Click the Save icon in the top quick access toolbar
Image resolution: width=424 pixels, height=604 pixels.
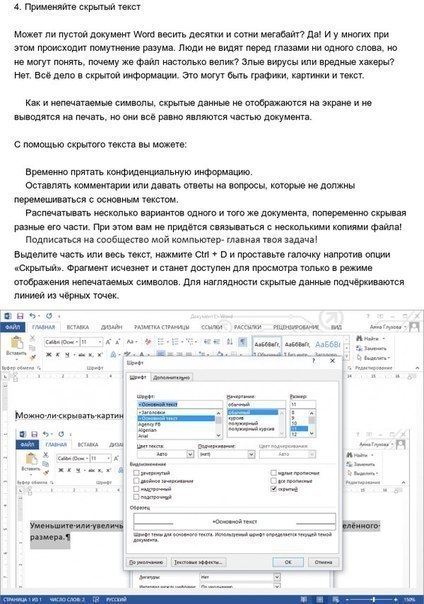coord(20,316)
